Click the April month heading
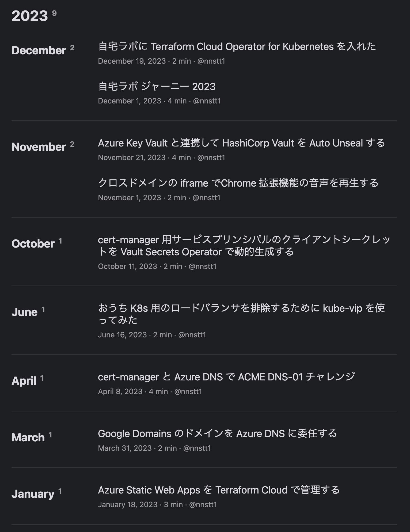 [24, 381]
